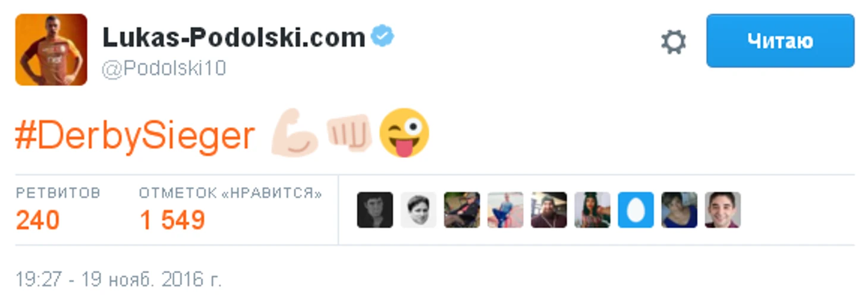Open the third liker avatar with glasses
This screenshot has height=307, width=868.
point(462,210)
